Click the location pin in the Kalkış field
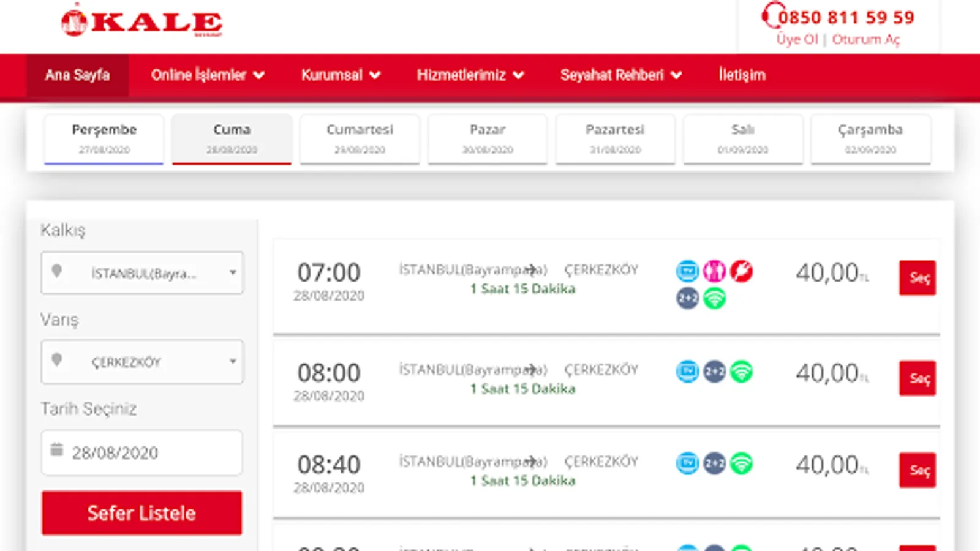This screenshot has height=551, width=980. tap(57, 271)
